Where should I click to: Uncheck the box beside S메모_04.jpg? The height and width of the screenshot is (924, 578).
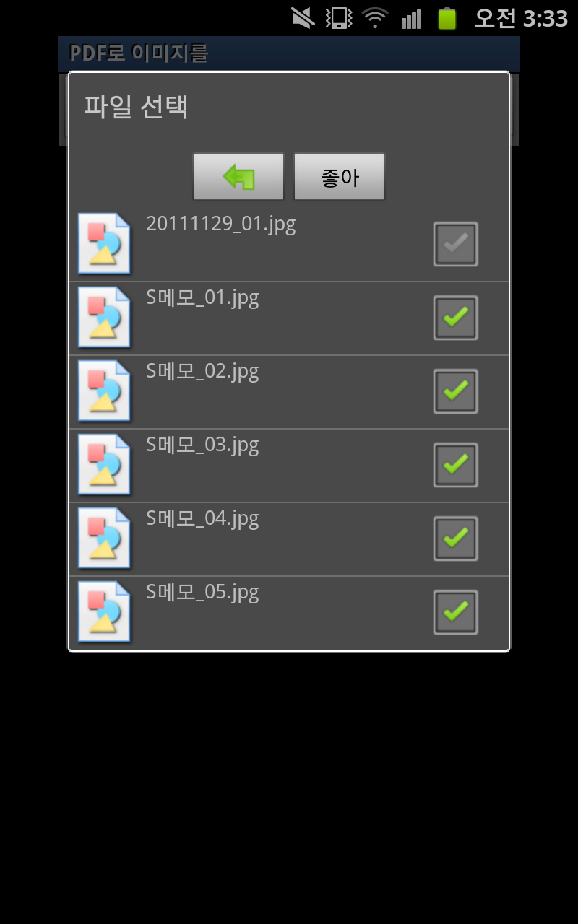coord(455,539)
